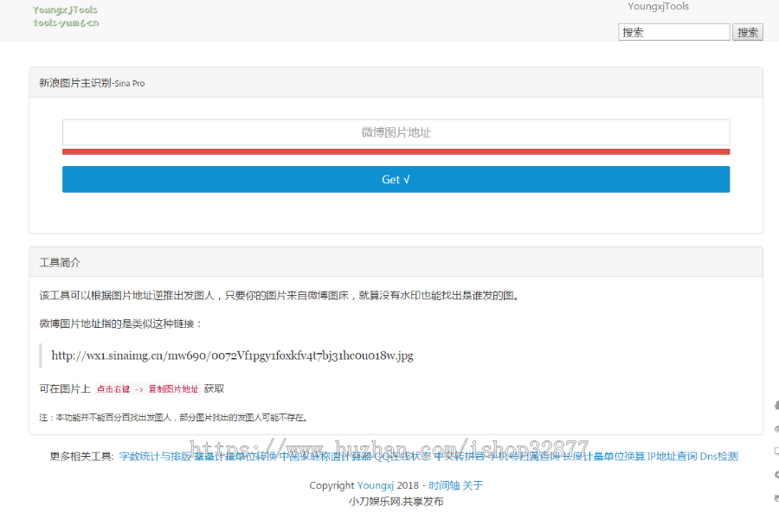Click the 小刀娱乐网.共享发布 footer text
The width and height of the screenshot is (779, 532).
point(396,501)
